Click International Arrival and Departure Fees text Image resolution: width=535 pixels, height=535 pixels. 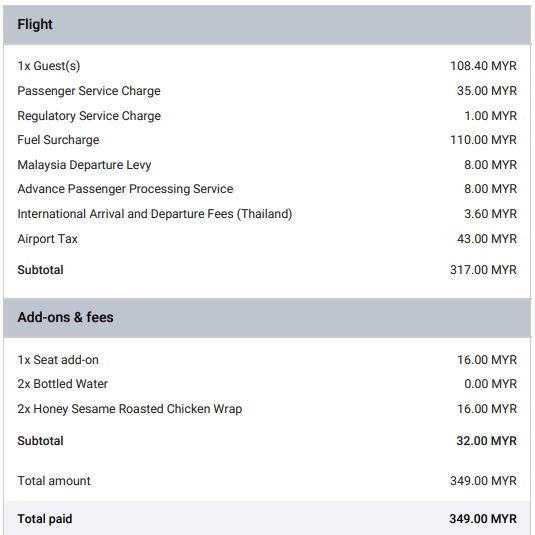click(x=155, y=214)
